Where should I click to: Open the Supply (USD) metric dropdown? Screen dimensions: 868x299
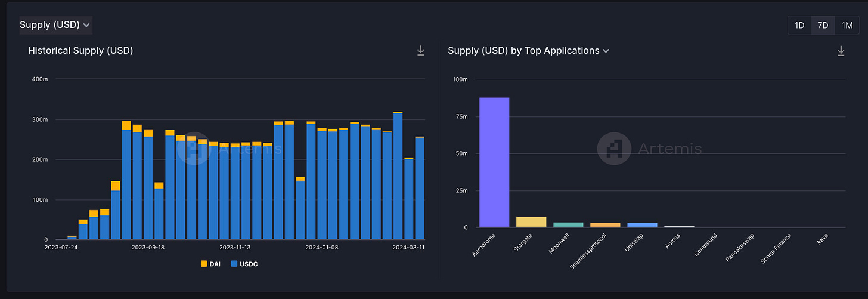tap(55, 24)
